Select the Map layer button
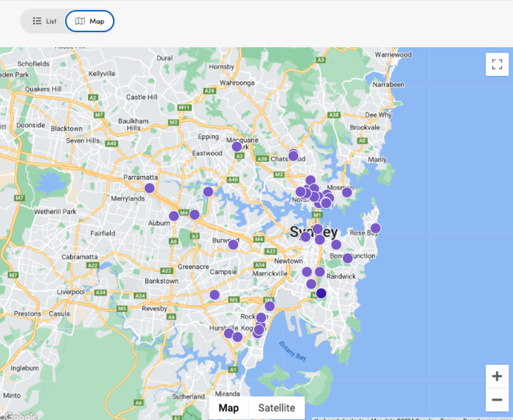The height and width of the screenshot is (420, 513). [229, 408]
